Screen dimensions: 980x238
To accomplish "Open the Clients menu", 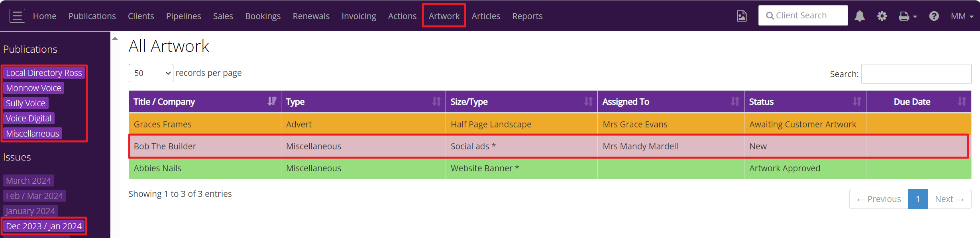I will point(141,16).
